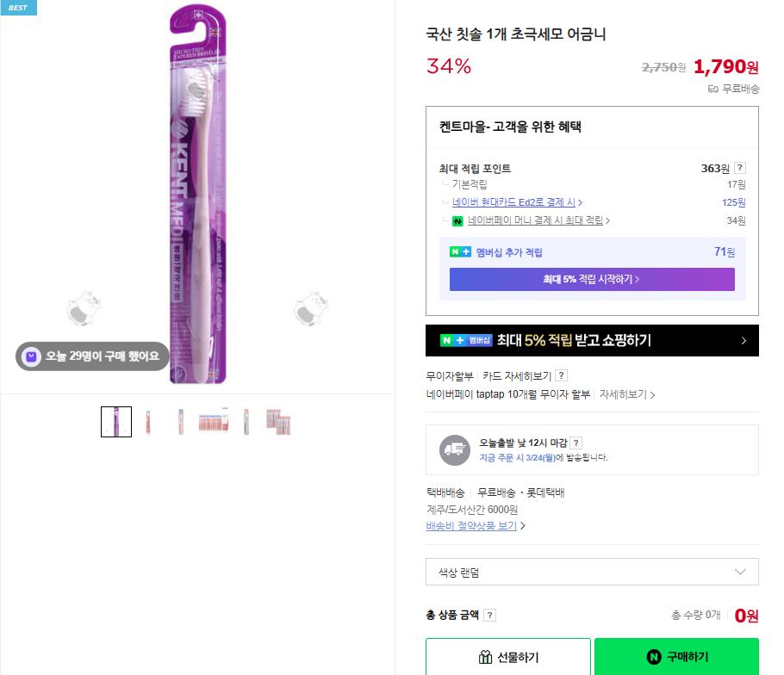Click the help icon beside 오늘출발 낮 12시 마감
Viewport: 784px width, 675px height.
(x=576, y=443)
